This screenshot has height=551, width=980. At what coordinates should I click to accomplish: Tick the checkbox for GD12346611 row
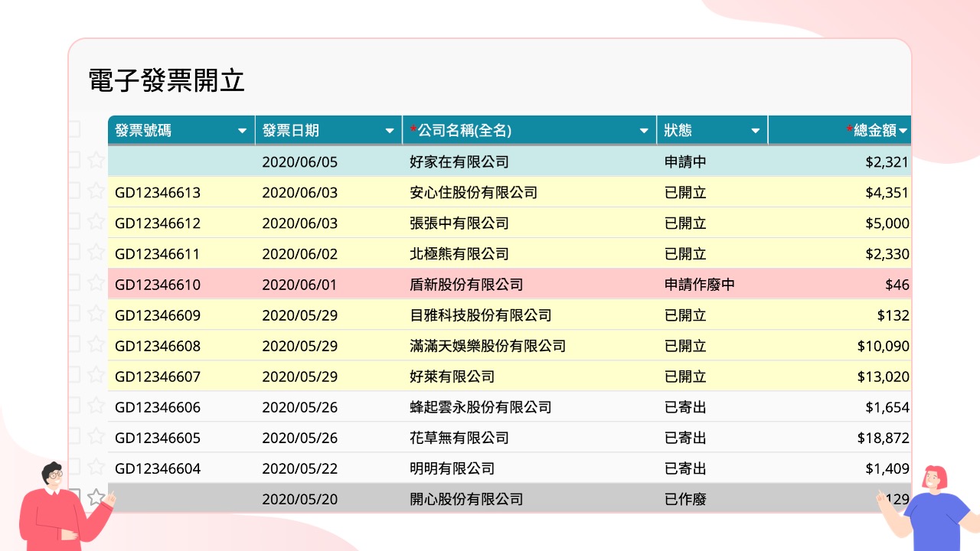[73, 252]
